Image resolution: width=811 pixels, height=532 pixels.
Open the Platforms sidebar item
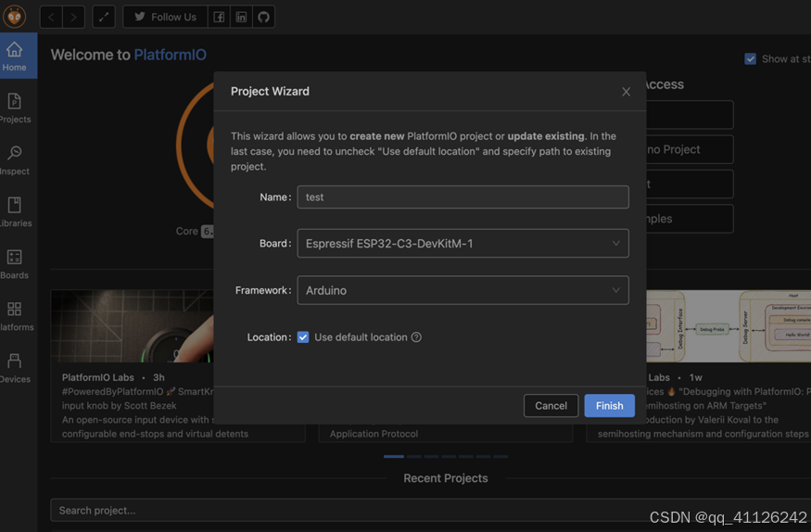pos(15,315)
